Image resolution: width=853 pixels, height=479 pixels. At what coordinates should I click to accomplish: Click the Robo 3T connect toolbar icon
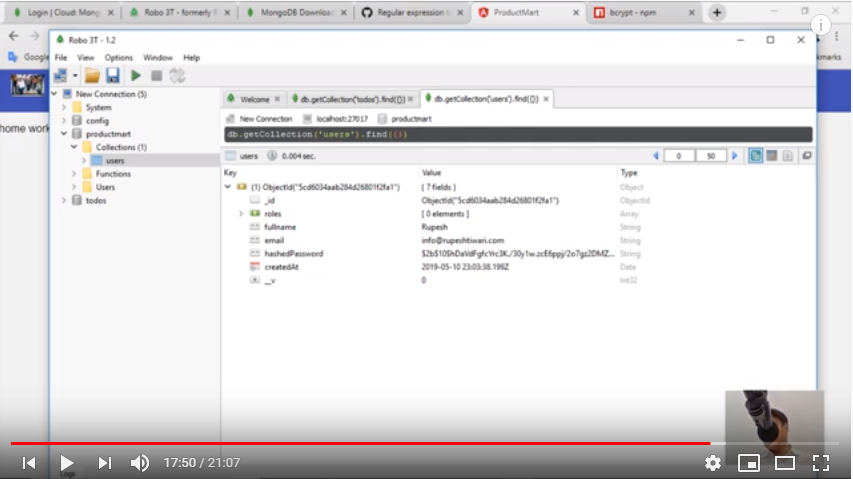tap(60, 76)
